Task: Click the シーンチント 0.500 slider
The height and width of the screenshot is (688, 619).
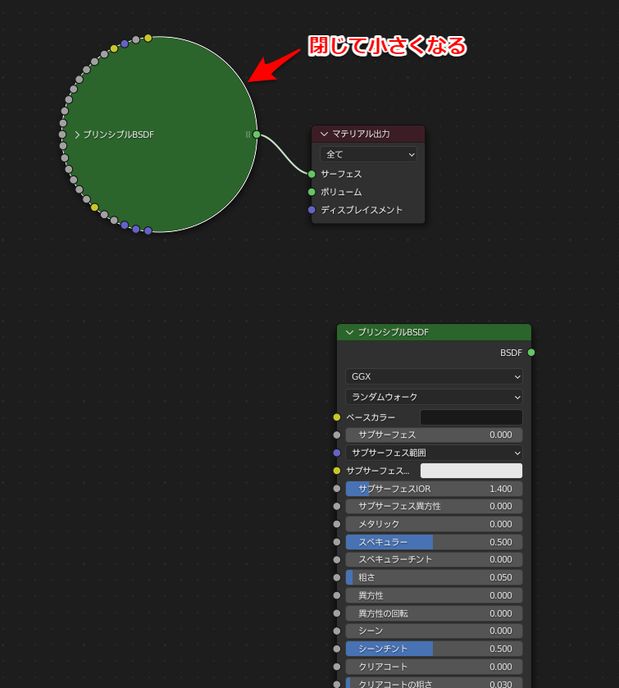Action: [434, 649]
